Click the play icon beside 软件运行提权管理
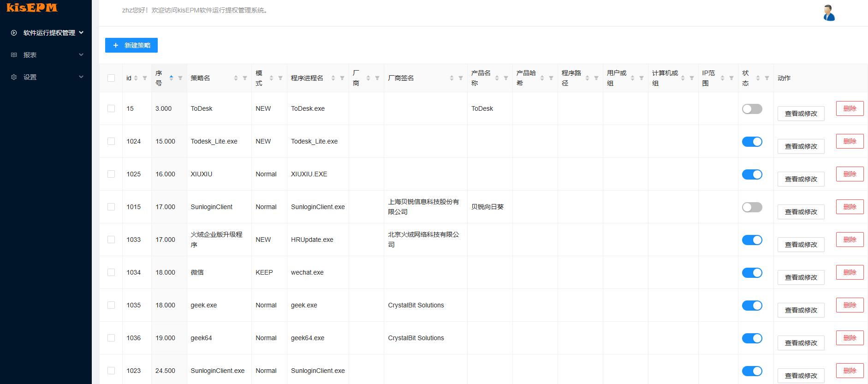868x384 pixels. [14, 33]
